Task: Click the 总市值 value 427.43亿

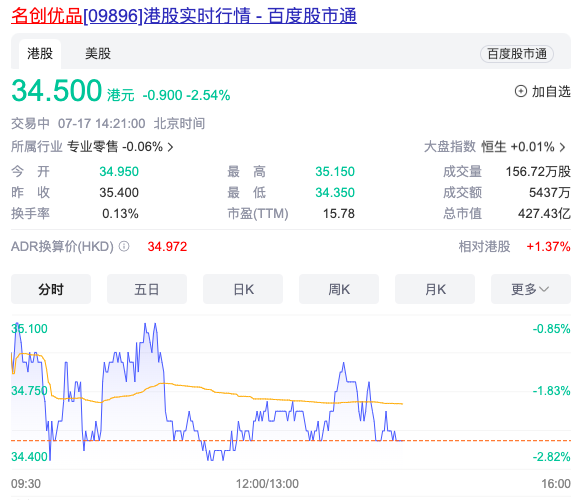Action: click(x=545, y=214)
